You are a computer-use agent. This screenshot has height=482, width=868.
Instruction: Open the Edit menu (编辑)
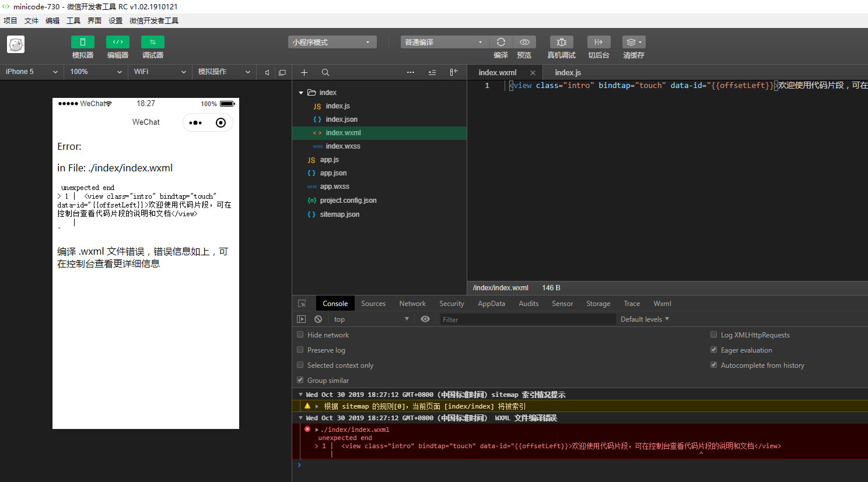(x=52, y=20)
